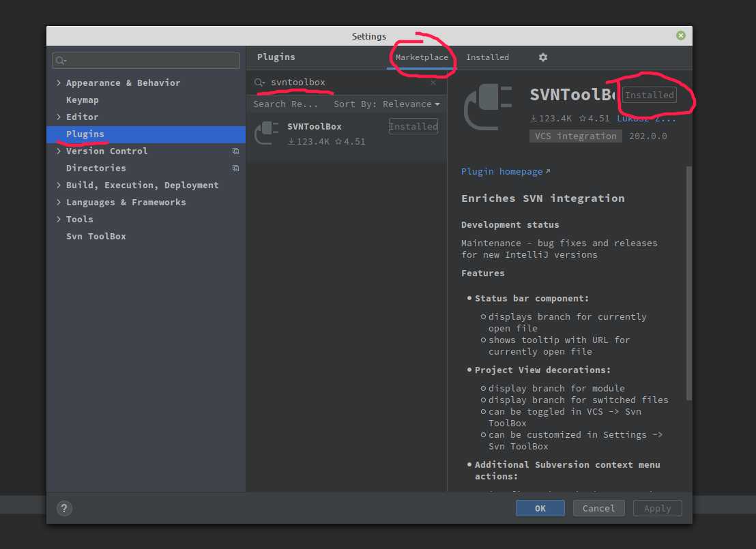756x549 pixels.
Task: Expand the Version Control section
Action: [59, 151]
